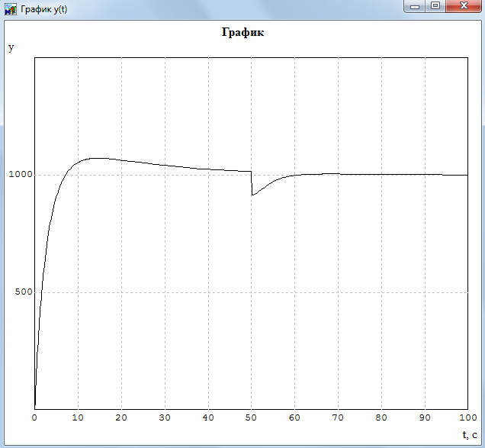Close the График y(t) window

464,6
